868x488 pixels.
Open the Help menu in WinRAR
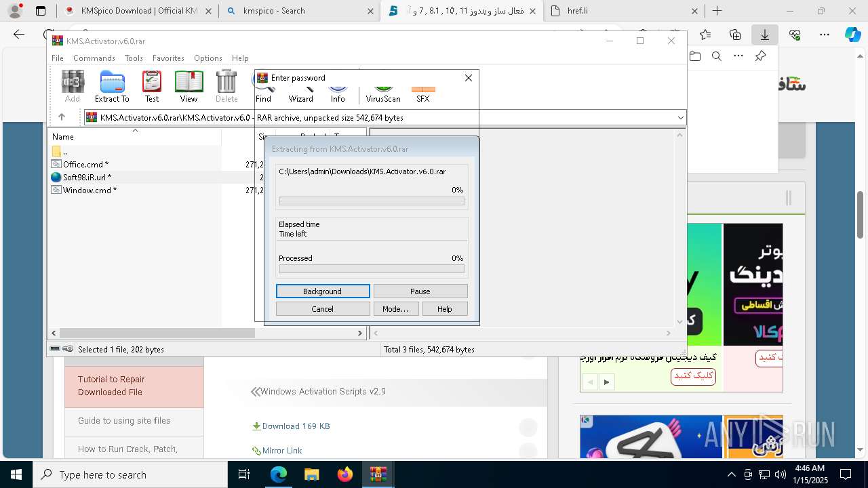240,58
